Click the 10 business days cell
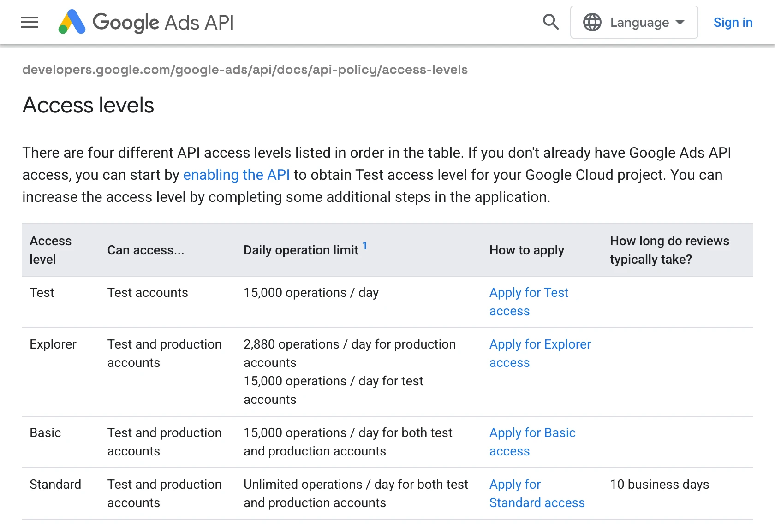Screen dimensions: 775x532 660,484
